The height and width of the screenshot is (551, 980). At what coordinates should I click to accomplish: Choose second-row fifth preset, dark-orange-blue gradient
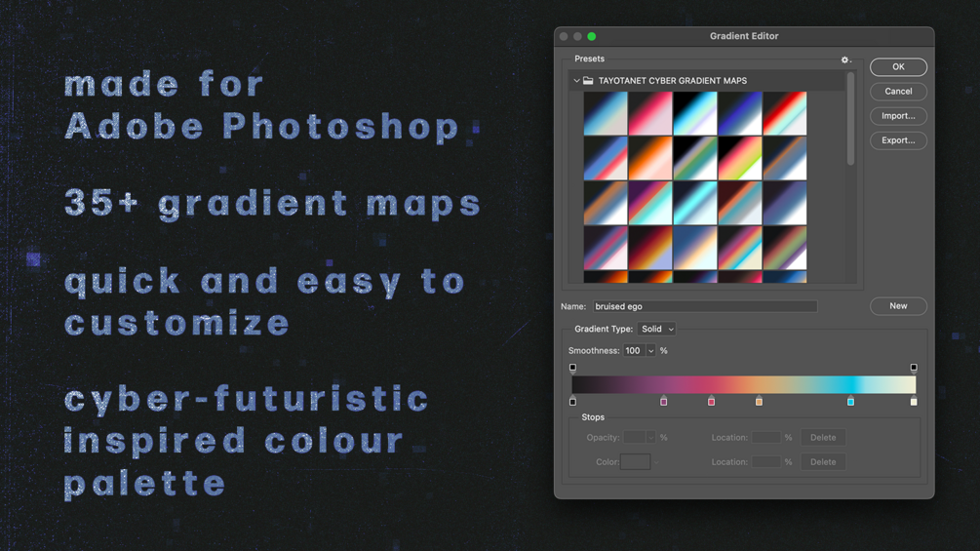click(x=785, y=159)
